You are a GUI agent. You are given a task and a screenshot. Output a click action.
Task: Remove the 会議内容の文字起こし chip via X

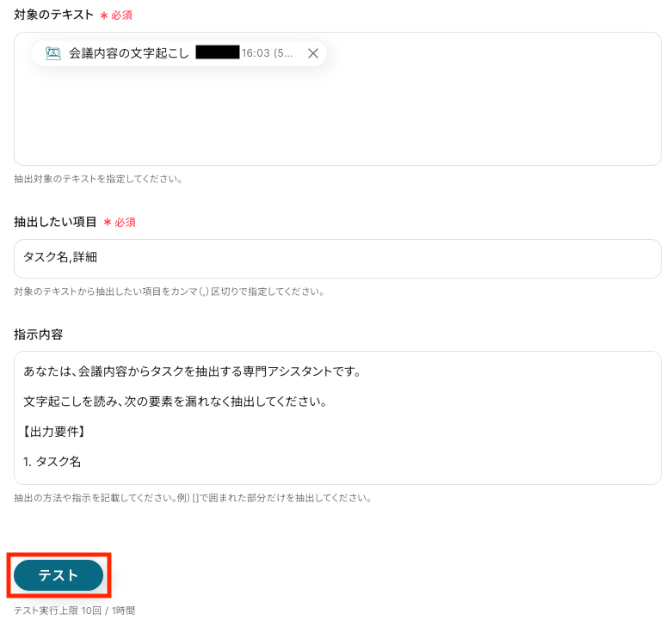click(313, 53)
